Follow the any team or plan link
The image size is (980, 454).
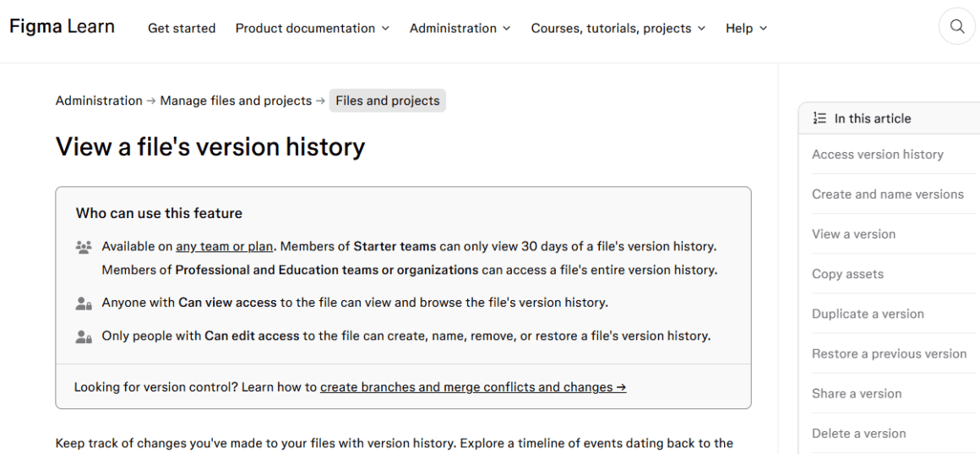click(x=225, y=246)
